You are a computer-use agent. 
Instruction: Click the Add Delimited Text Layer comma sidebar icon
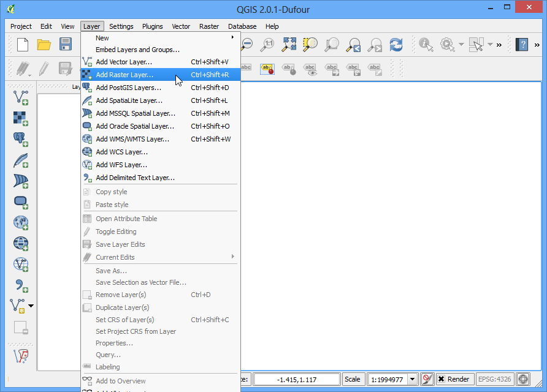click(21, 285)
